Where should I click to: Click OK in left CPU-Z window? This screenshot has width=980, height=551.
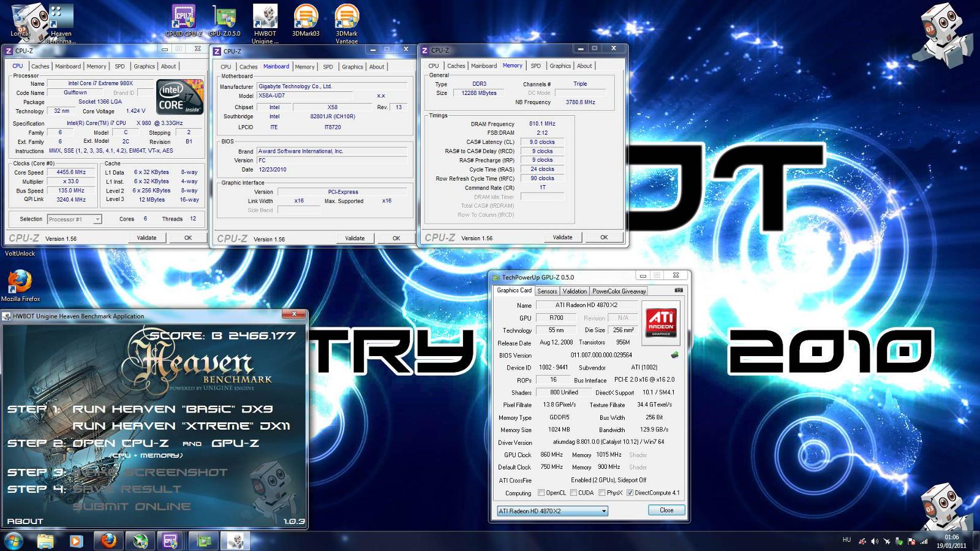point(188,238)
